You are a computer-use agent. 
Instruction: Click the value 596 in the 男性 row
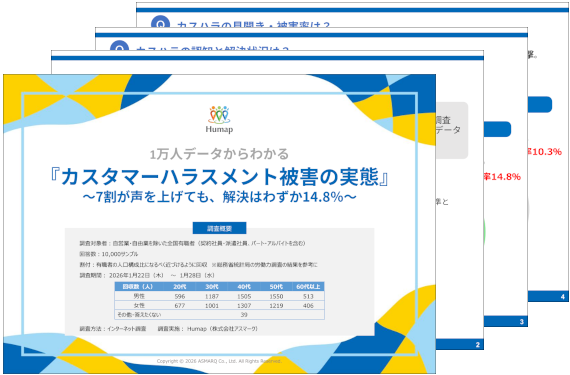[x=180, y=297]
